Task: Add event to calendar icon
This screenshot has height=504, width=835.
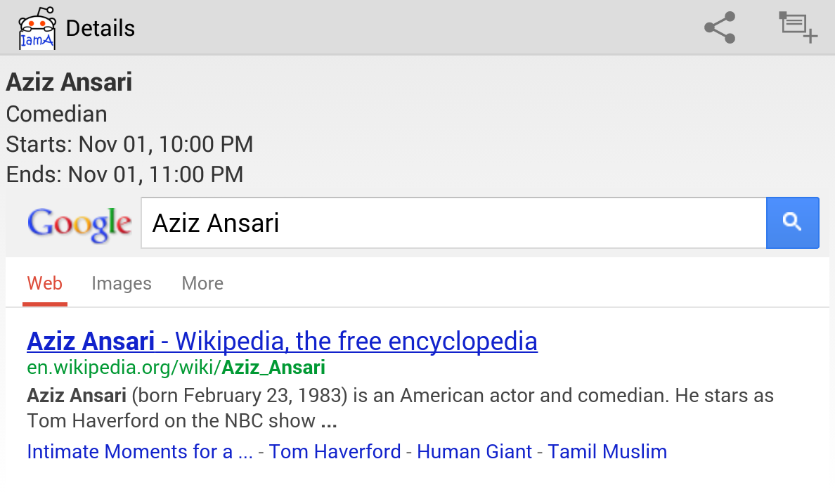Action: point(798,28)
